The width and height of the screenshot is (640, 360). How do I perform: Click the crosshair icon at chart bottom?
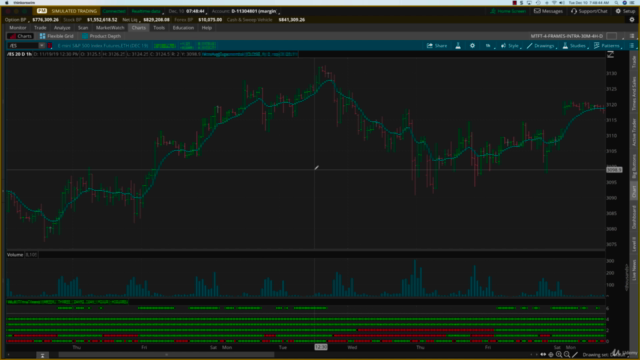tap(551, 355)
